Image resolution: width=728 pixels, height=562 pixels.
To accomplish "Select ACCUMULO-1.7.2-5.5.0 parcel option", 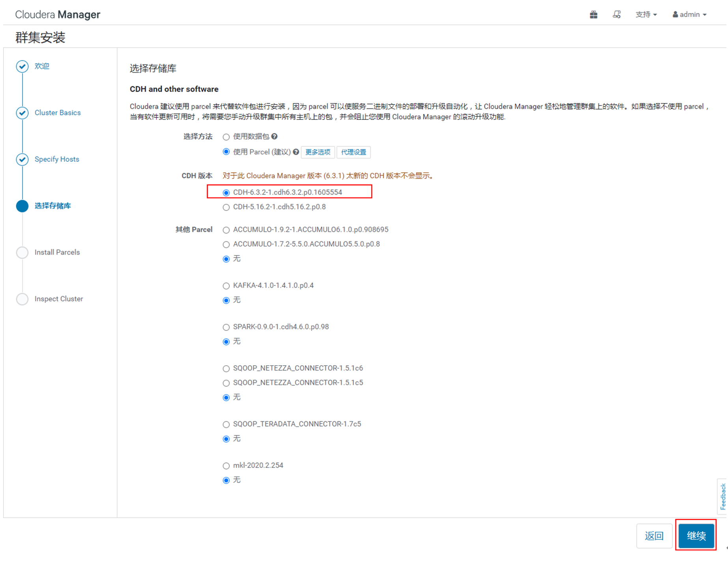I will [x=226, y=245].
